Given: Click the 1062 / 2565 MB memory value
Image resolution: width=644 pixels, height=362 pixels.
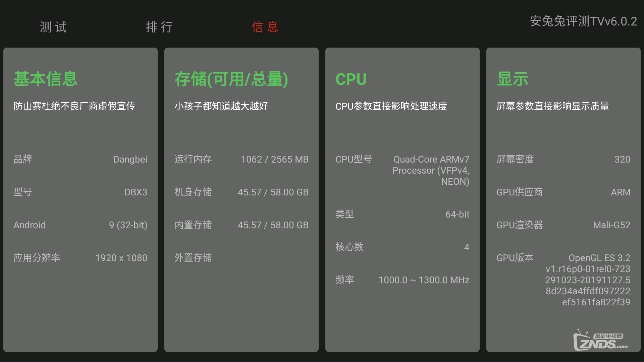Looking at the screenshot, I should click(x=275, y=159).
